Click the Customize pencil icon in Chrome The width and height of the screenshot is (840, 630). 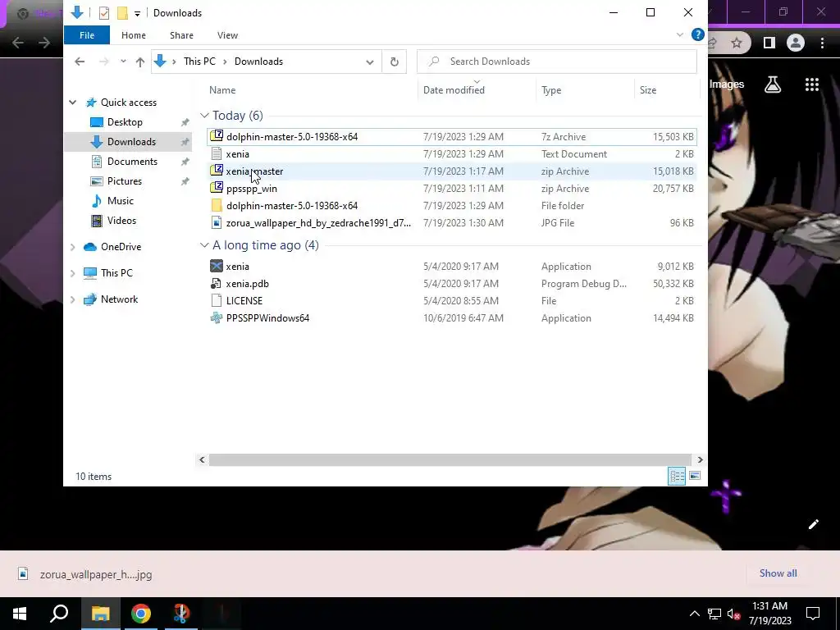tap(813, 524)
